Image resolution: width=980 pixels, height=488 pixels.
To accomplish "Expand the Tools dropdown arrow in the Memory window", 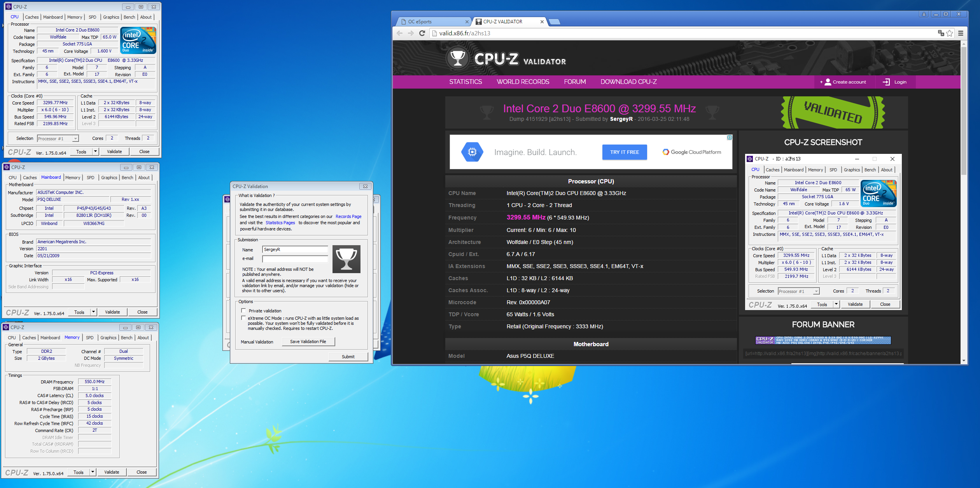I will (93, 472).
